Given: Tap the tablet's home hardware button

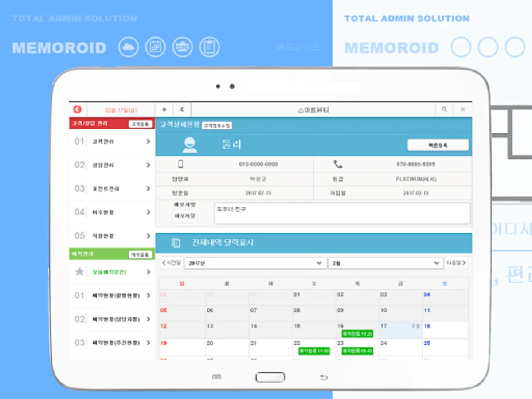Looking at the screenshot, I should [x=270, y=377].
